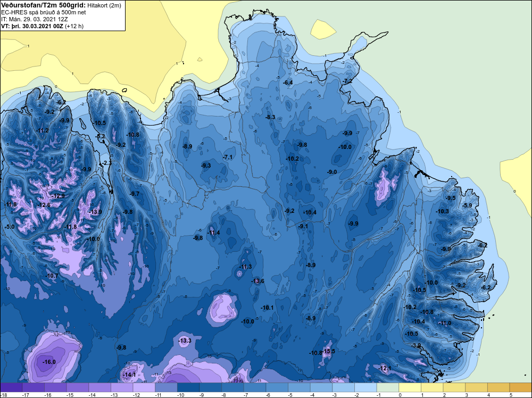
Task: Pick the pale yellow legend swatch labeled 0
Action: click(x=410, y=387)
